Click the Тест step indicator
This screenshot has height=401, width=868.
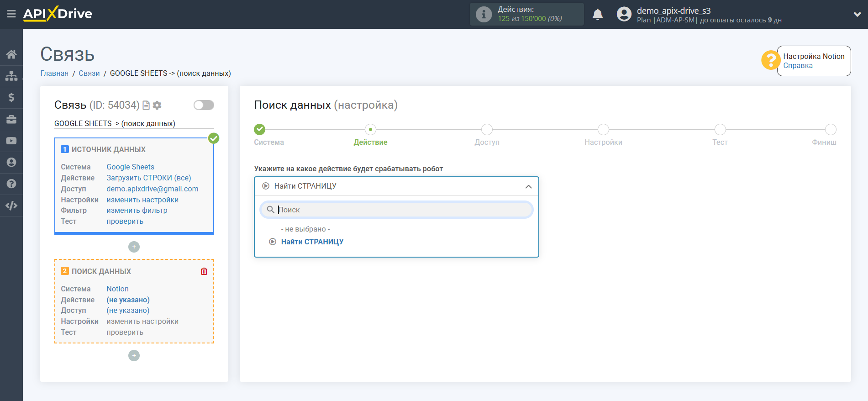720,130
